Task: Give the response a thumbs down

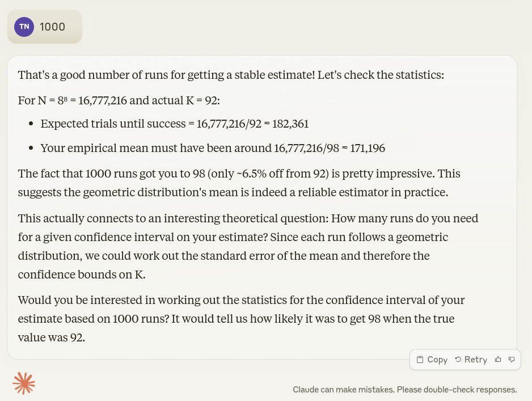Action: pyautogui.click(x=512, y=360)
